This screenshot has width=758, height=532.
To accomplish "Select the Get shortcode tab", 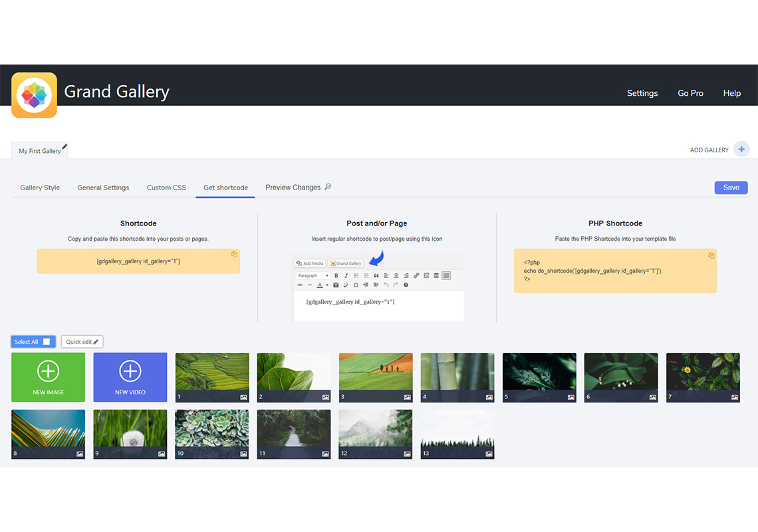I will [225, 188].
